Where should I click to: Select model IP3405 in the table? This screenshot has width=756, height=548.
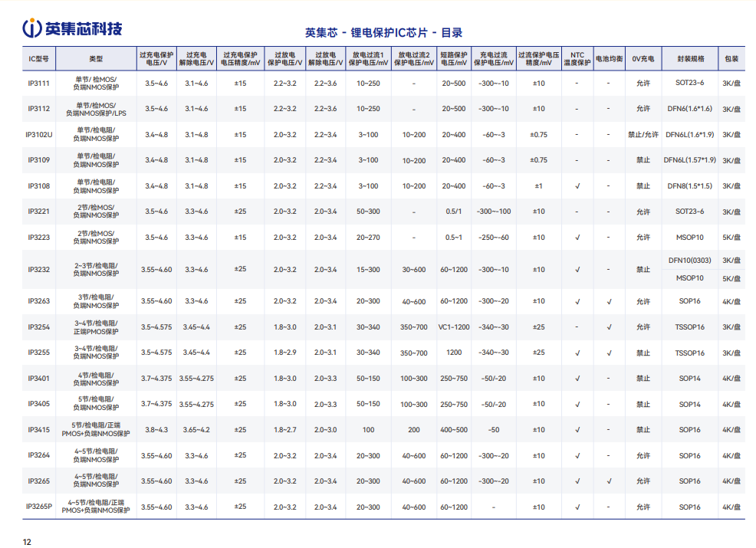click(38, 404)
